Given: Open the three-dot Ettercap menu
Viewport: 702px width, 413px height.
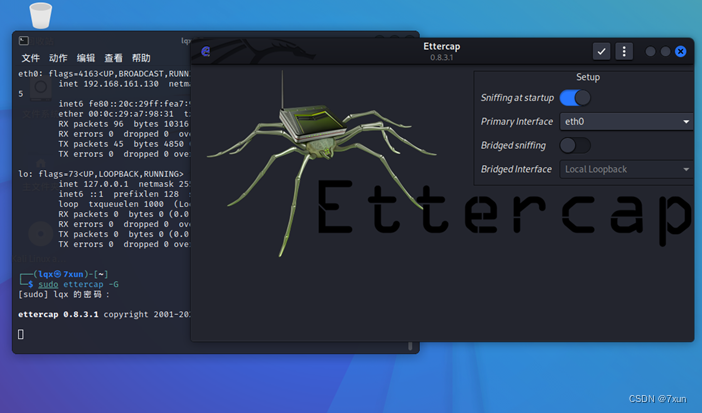Looking at the screenshot, I should click(624, 52).
